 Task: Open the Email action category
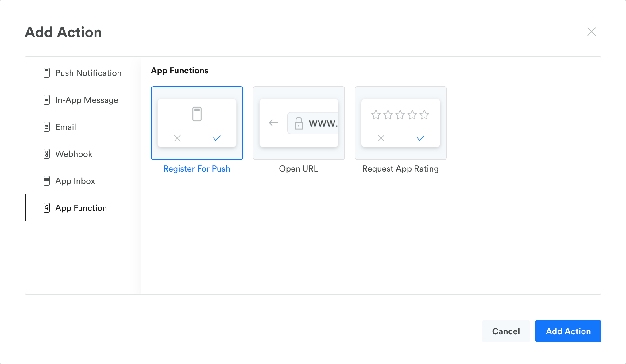point(66,127)
